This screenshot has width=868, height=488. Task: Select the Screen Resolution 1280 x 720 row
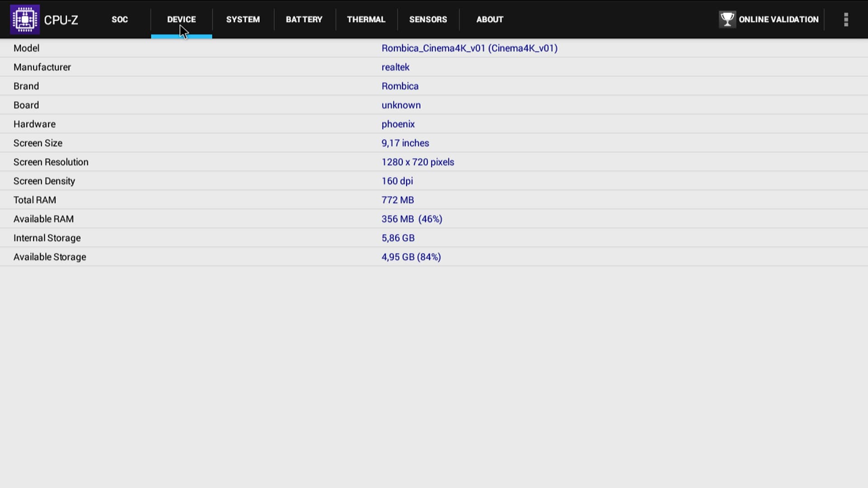(x=417, y=162)
